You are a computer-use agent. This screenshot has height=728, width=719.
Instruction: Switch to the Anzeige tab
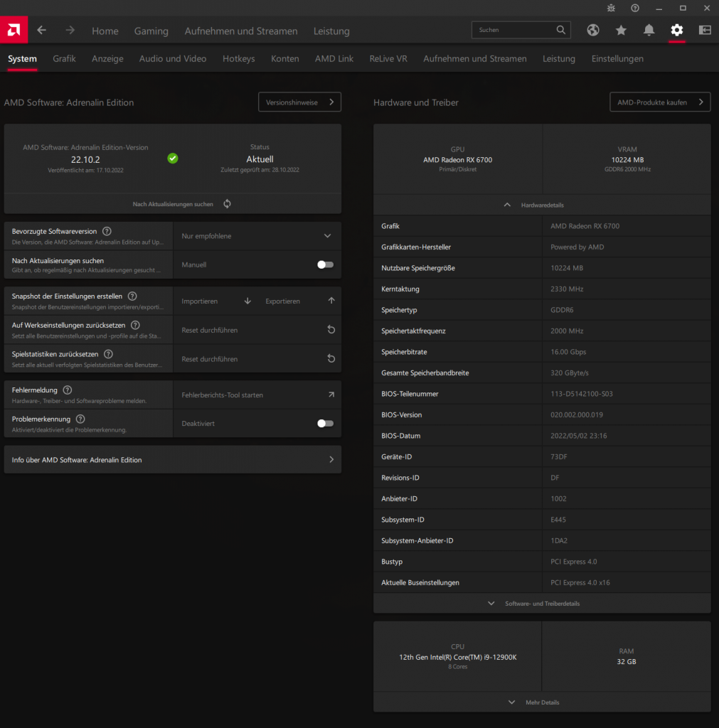pos(108,59)
